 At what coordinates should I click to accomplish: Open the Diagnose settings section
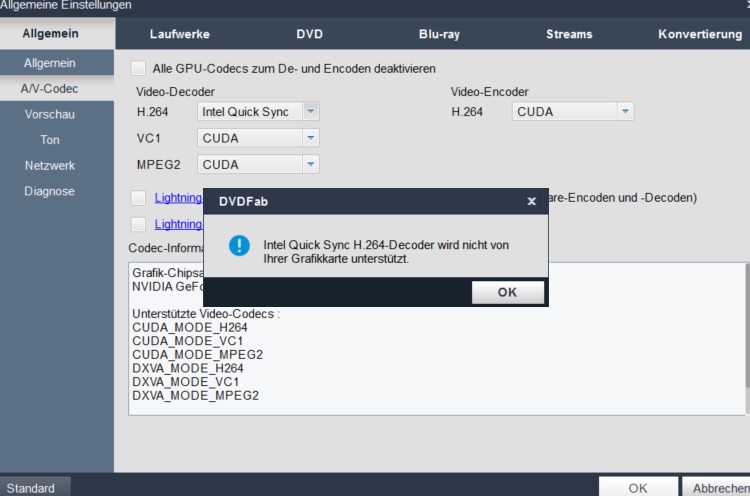tap(57, 191)
